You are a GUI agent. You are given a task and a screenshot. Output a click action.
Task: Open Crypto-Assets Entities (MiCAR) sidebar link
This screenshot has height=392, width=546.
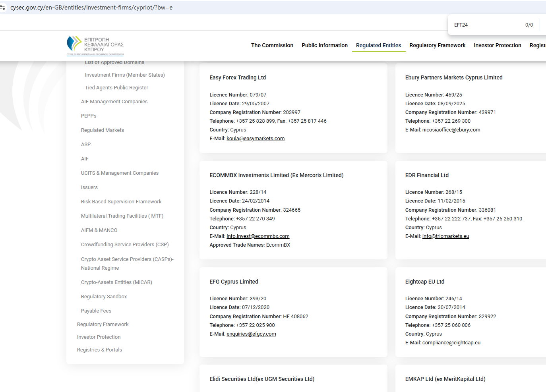(x=116, y=282)
